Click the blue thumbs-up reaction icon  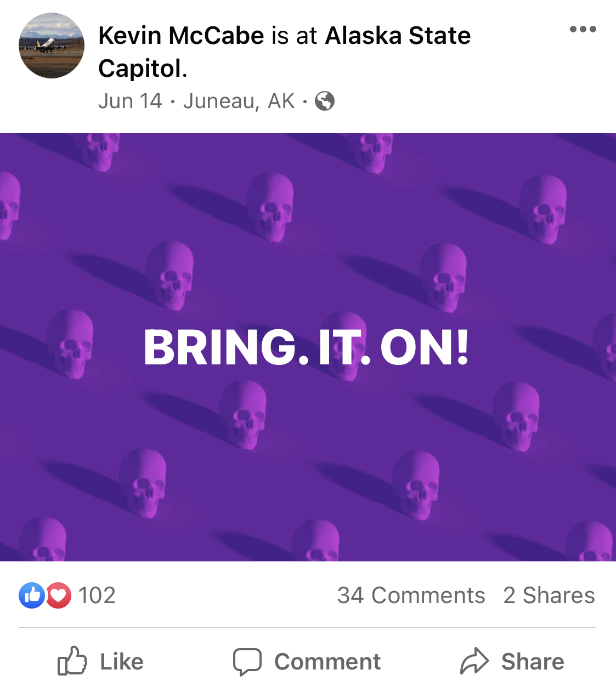(32, 595)
